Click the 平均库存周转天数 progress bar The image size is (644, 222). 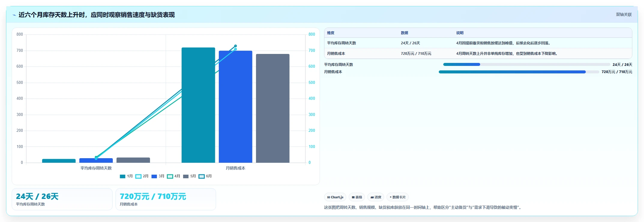527,64
